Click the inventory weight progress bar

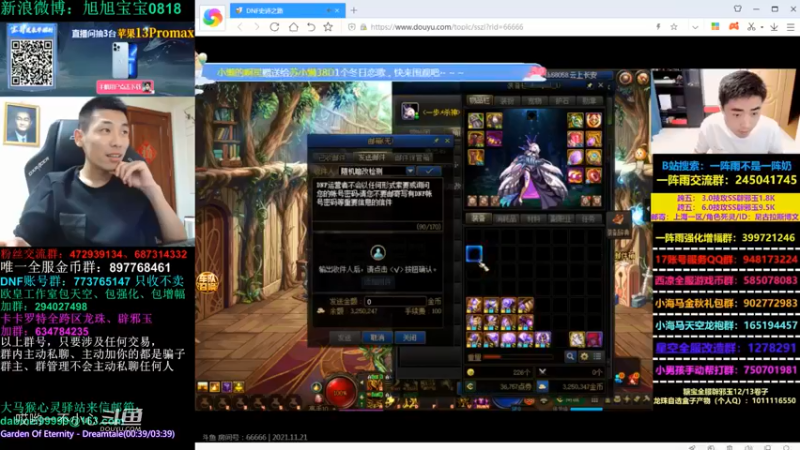coord(517,357)
